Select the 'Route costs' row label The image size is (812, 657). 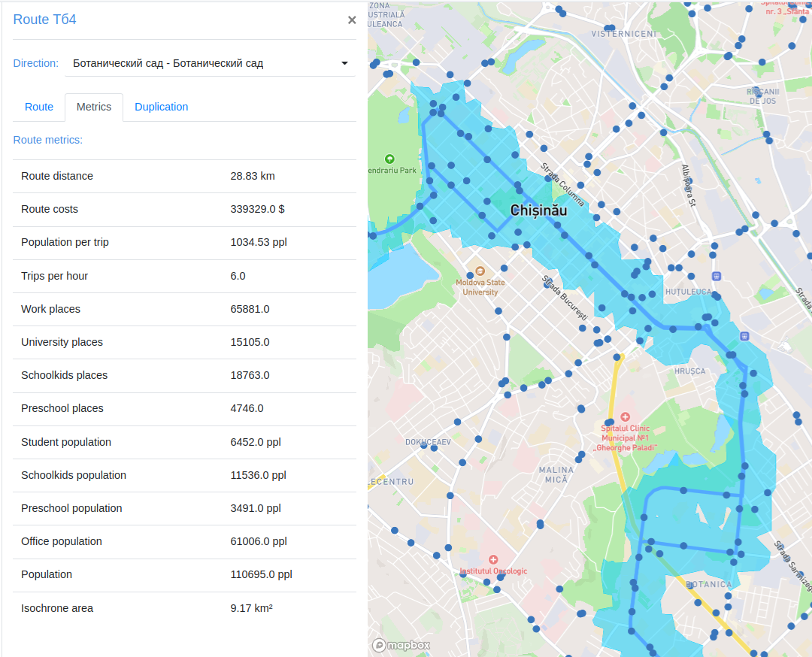point(50,209)
